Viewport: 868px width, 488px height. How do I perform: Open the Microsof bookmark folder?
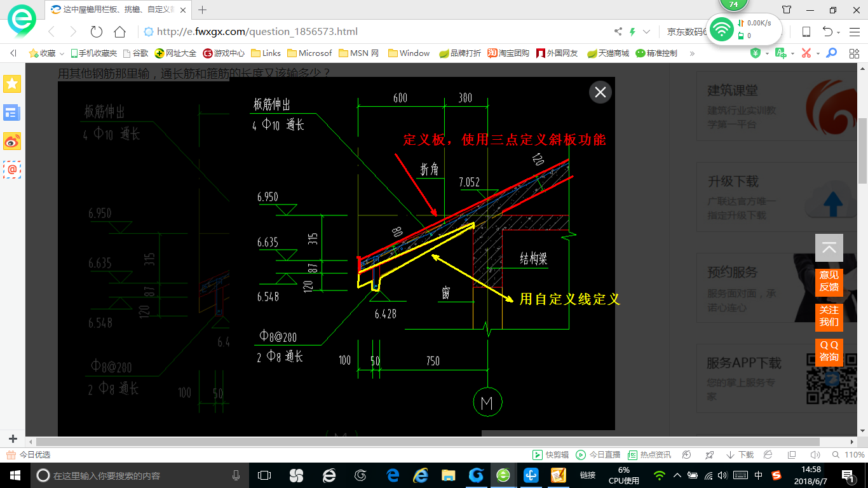309,53
